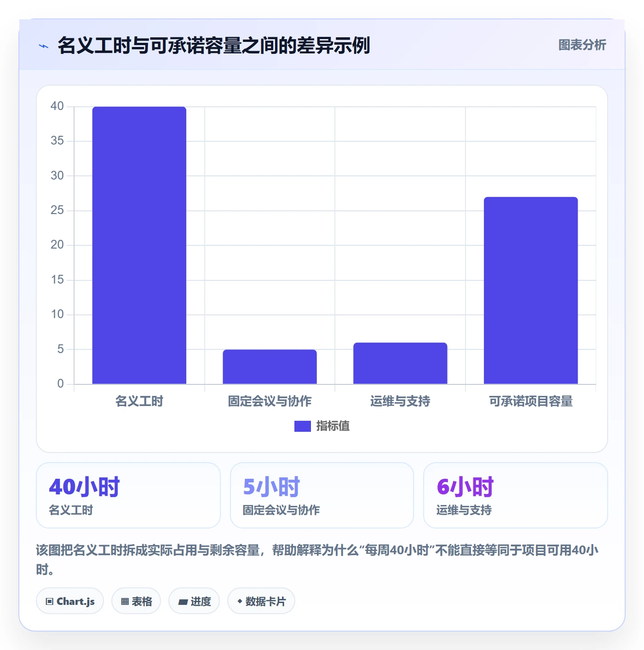Viewport: 644px width, 650px height.
Task: Click the 数据卡片 tag chip
Action: point(261,601)
